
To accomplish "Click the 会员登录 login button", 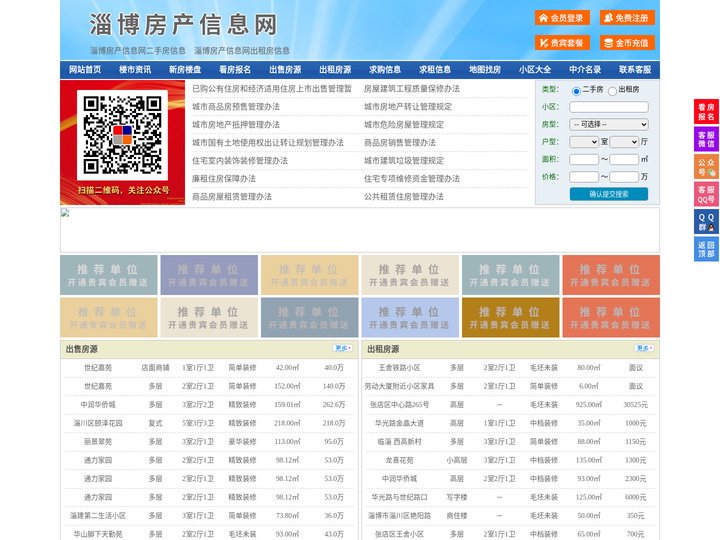I will click(562, 18).
